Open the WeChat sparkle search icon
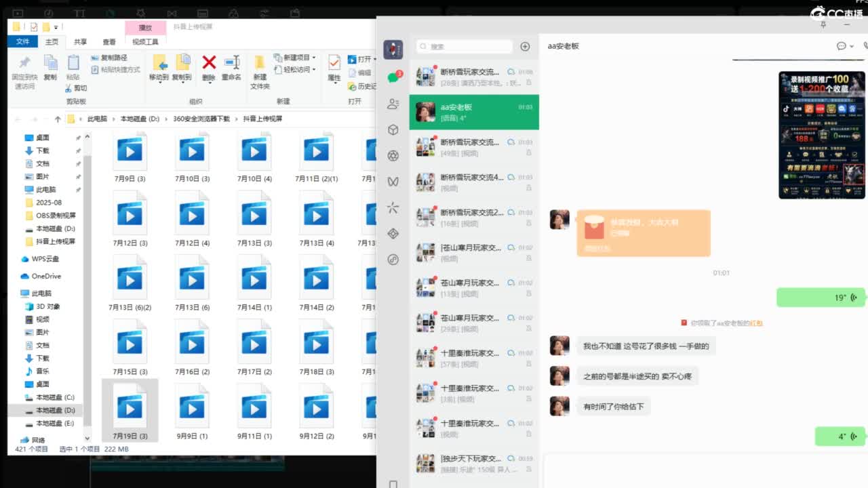This screenshot has width=868, height=488. 393,207
